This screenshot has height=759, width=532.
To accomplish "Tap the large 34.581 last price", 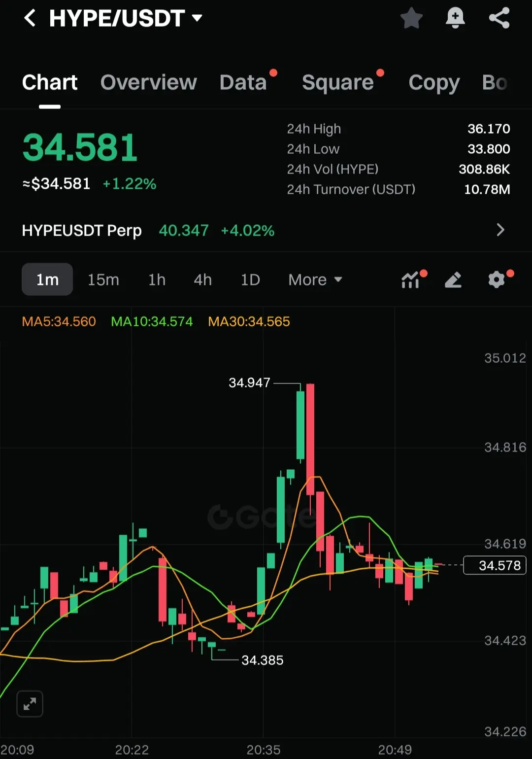I will coord(80,147).
